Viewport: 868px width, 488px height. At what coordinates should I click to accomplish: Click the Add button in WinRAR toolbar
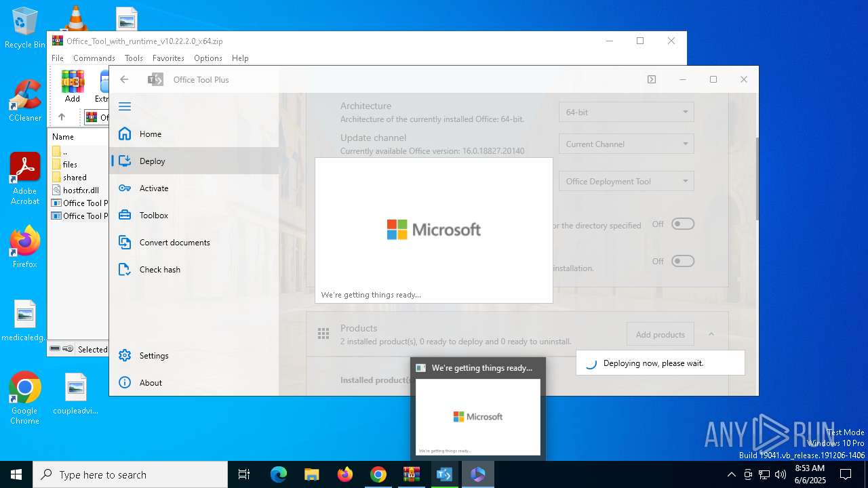(x=73, y=86)
